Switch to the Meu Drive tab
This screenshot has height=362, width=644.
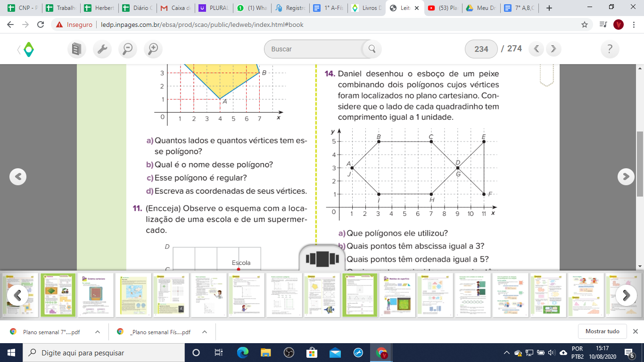coord(481,8)
